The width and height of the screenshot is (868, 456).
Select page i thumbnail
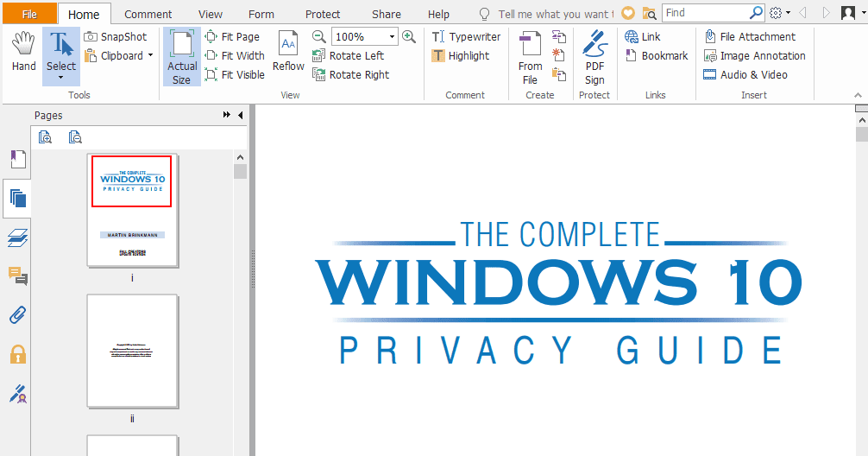pos(132,211)
